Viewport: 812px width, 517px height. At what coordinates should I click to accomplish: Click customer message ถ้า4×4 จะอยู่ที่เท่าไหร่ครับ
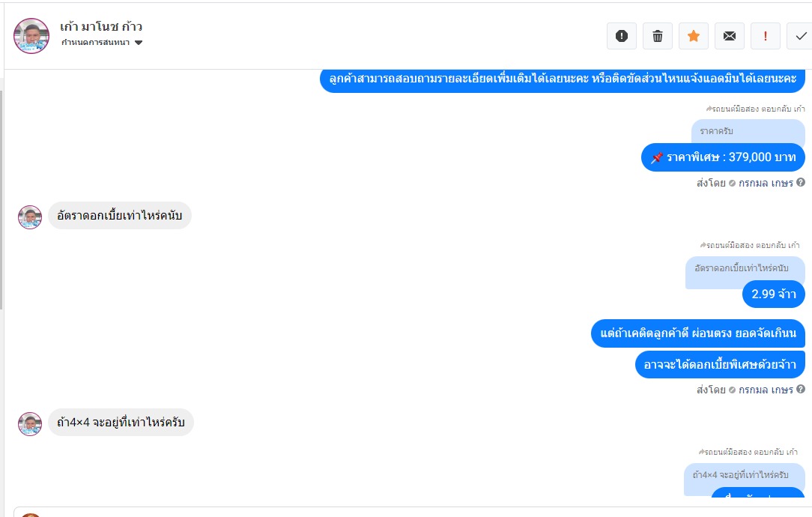121,423
